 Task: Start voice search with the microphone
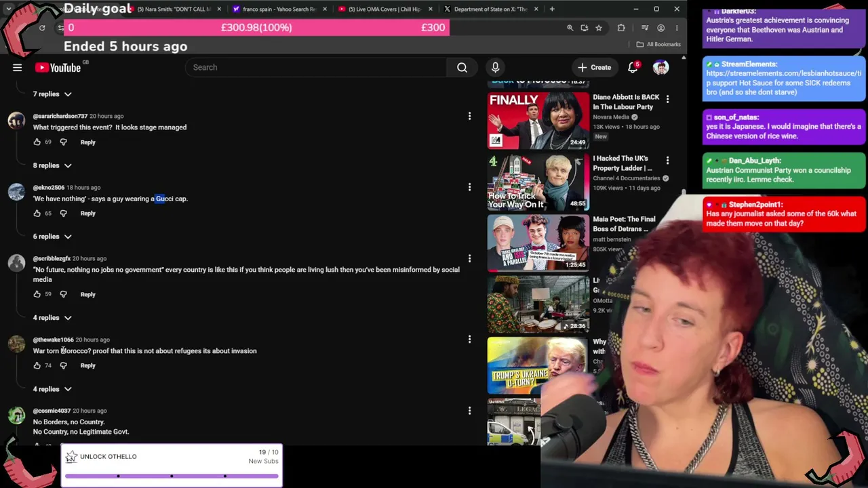(495, 67)
